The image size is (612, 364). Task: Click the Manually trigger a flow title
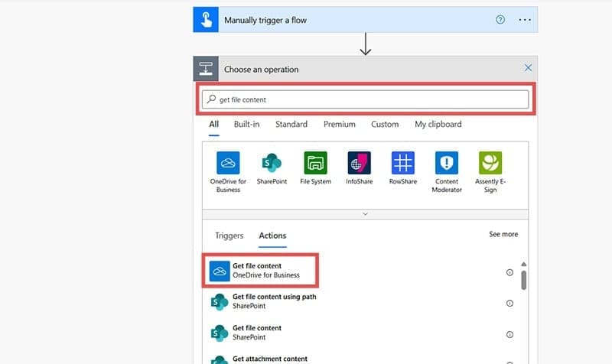point(265,20)
